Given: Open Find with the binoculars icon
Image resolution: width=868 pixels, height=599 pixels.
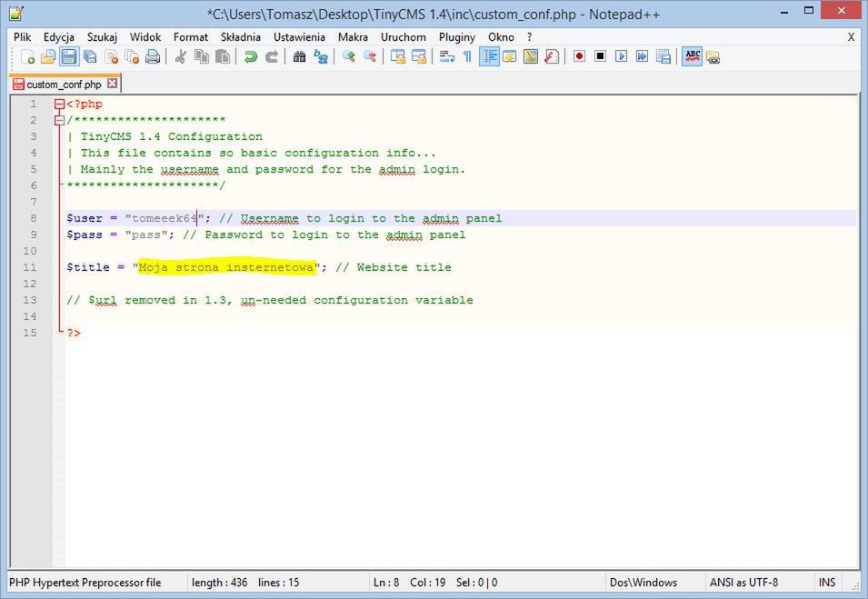Looking at the screenshot, I should click(299, 56).
